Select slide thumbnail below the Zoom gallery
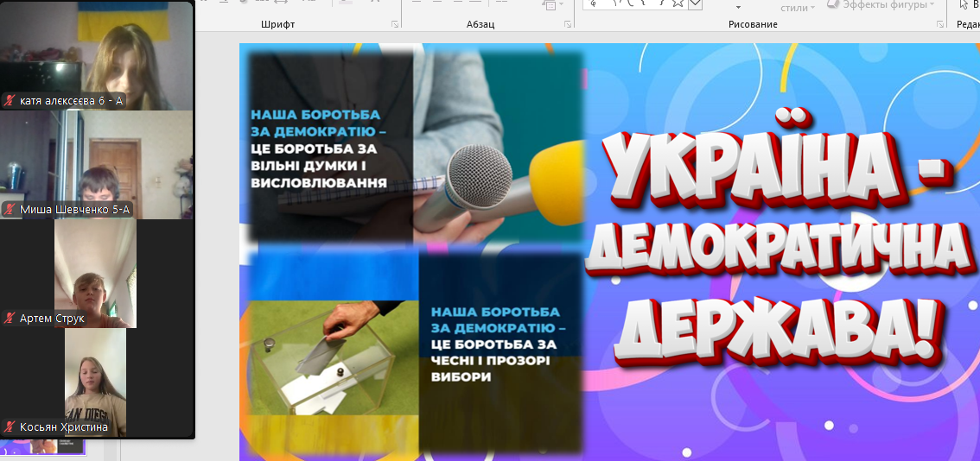This screenshot has width=980, height=461. (x=44, y=446)
